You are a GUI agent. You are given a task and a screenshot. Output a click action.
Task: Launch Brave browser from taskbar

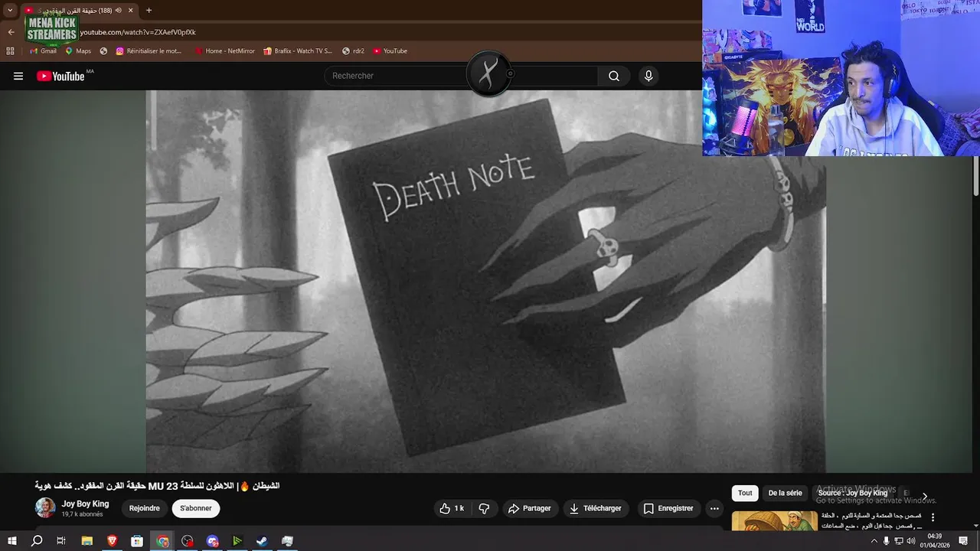pyautogui.click(x=113, y=541)
